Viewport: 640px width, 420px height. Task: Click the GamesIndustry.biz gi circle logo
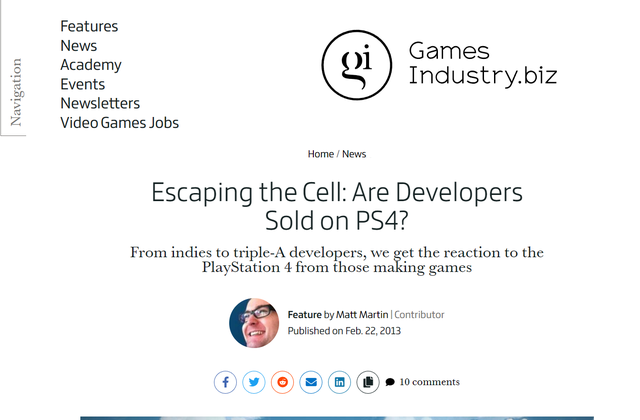click(357, 65)
